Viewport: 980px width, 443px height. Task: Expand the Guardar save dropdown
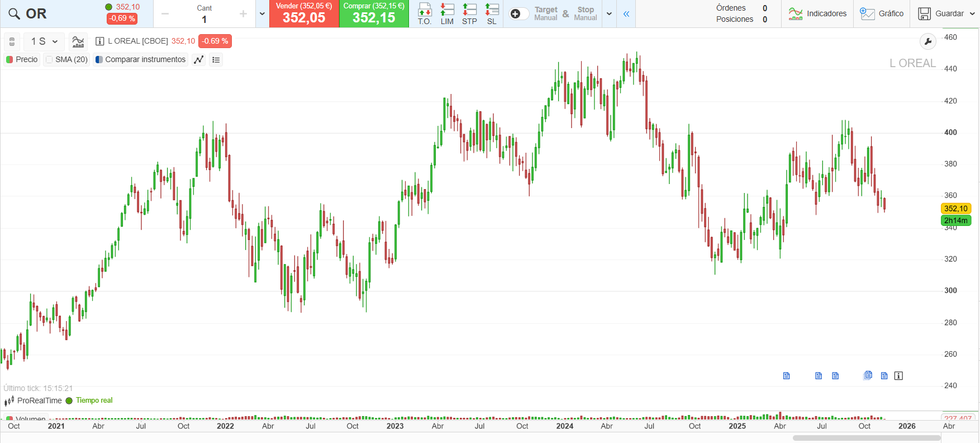click(x=972, y=14)
